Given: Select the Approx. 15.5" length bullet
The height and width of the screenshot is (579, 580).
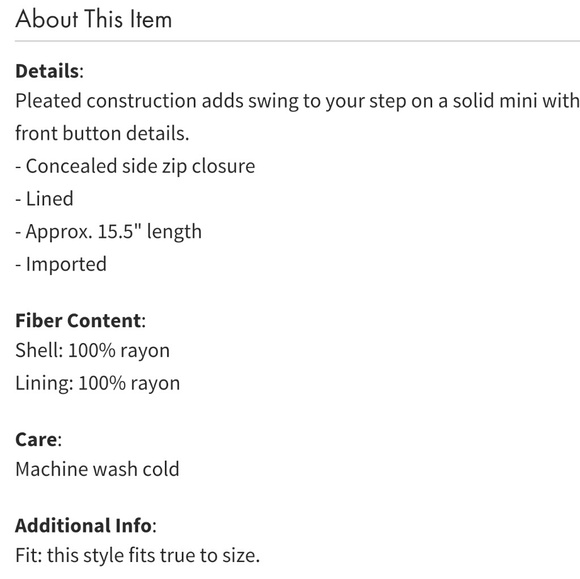Looking at the screenshot, I should click(x=108, y=232).
